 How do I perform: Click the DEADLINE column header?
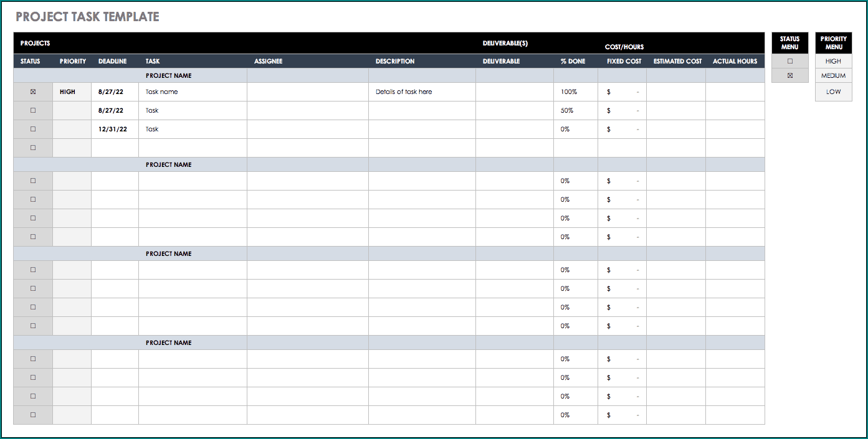(113, 61)
